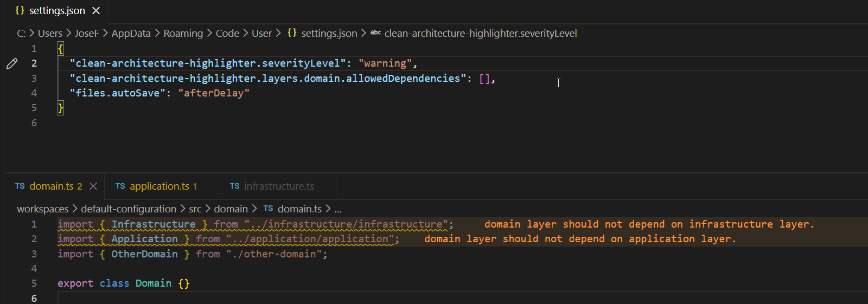The height and width of the screenshot is (304, 868).
Task: Click the abc symbol icon in breadcrumb
Action: [x=375, y=33]
